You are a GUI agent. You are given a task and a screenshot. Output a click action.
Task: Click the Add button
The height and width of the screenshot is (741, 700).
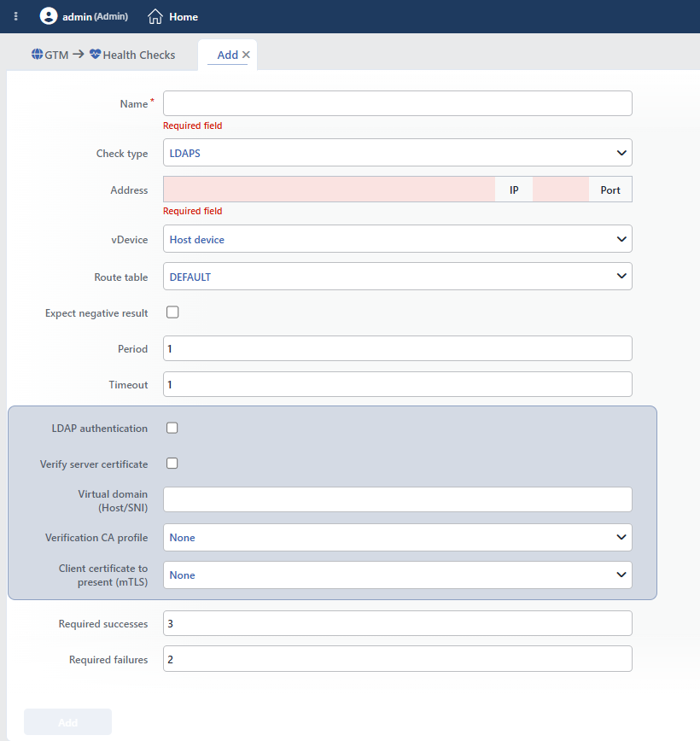pos(67,722)
